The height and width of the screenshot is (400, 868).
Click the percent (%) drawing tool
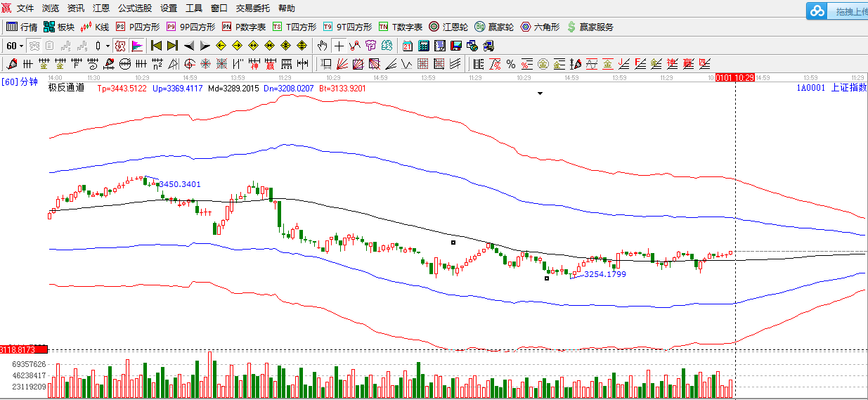(x=511, y=64)
